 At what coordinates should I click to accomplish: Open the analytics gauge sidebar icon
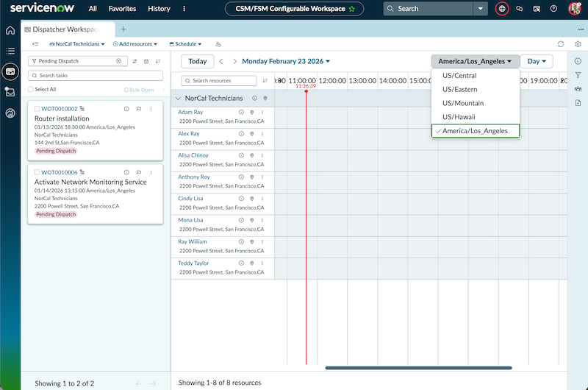click(10, 113)
